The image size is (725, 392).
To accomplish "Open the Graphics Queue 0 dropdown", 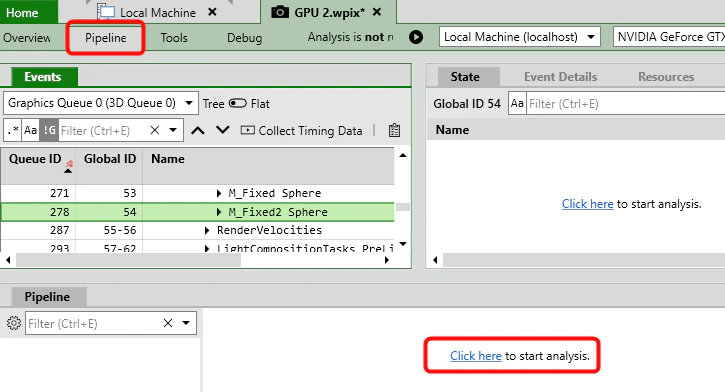I will [101, 103].
